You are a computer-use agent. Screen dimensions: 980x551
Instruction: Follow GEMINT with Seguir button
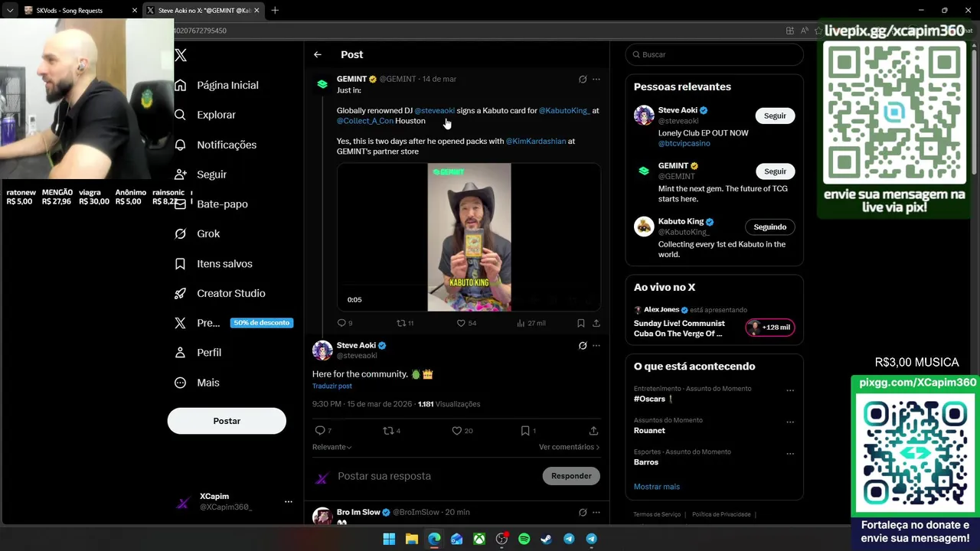775,171
